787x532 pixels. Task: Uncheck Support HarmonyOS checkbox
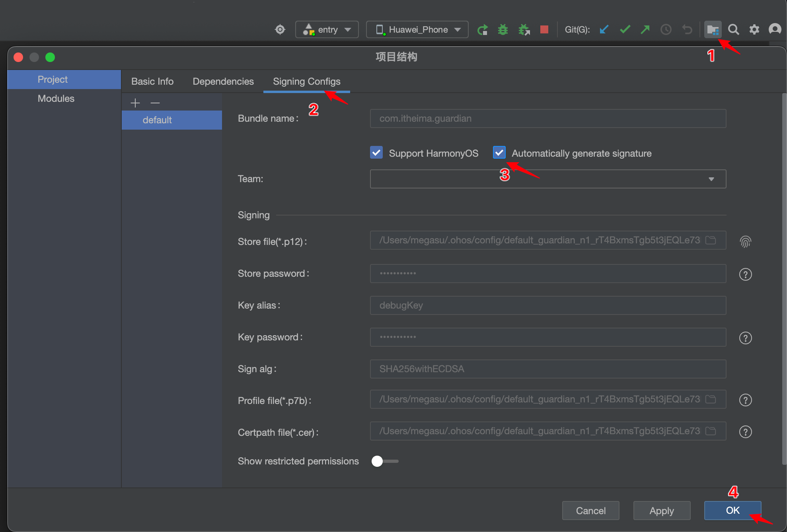coord(376,153)
